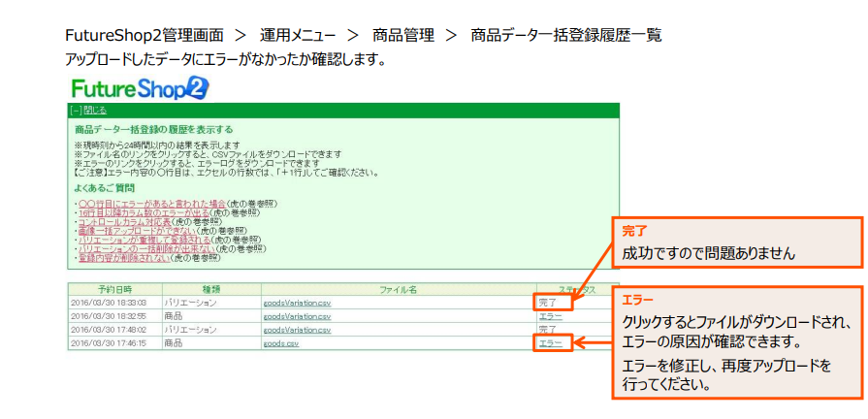Image resolution: width=868 pixels, height=419 pixels.
Task: Download the goods.csv file
Action: (281, 343)
